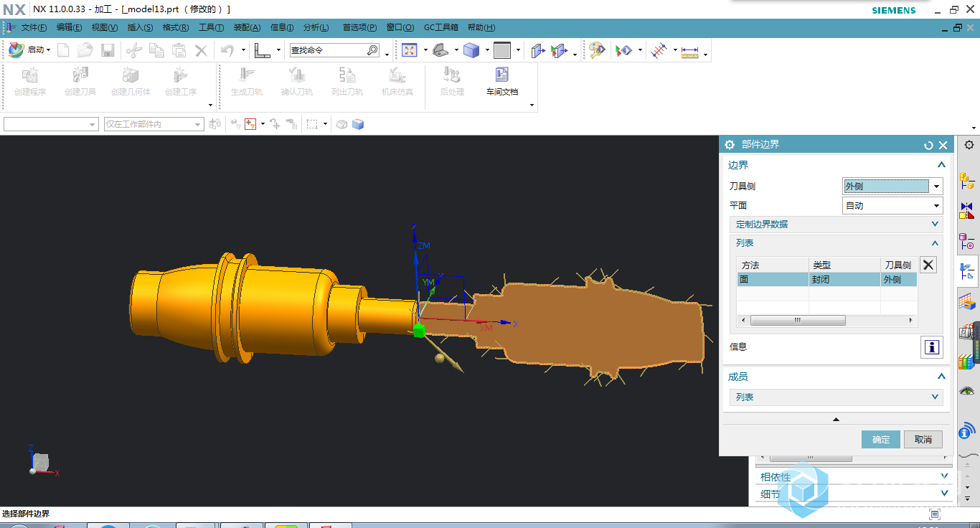Select the 面 row in boundary list

827,280
